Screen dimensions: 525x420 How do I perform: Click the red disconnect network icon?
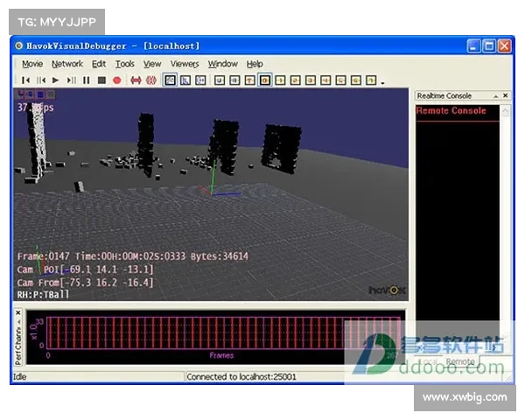click(x=150, y=80)
